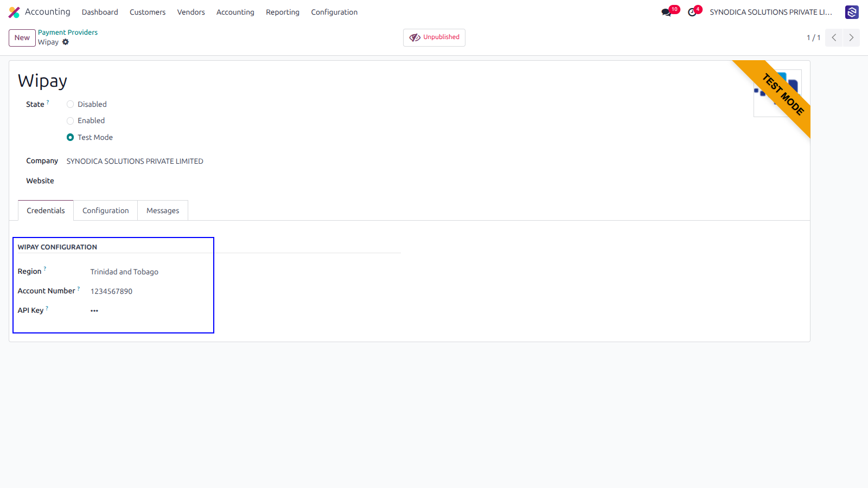Open the activities clock icon
The width and height of the screenshot is (868, 488).
pos(692,12)
